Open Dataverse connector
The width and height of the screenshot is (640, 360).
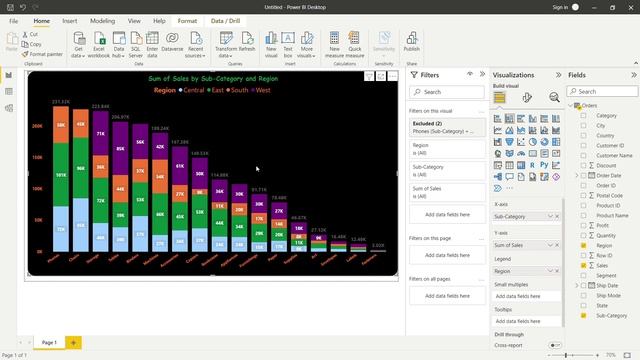point(172,42)
